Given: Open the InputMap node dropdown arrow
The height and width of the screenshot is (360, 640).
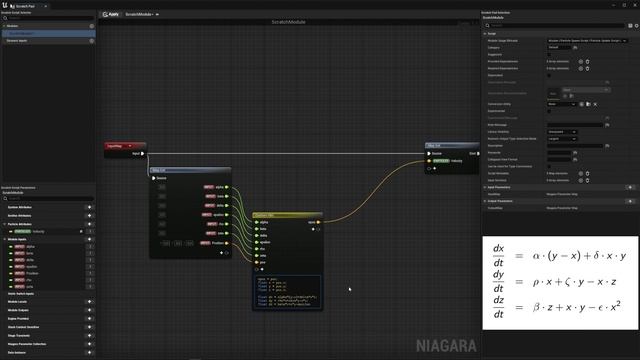Looking at the screenshot, I should (130, 146).
